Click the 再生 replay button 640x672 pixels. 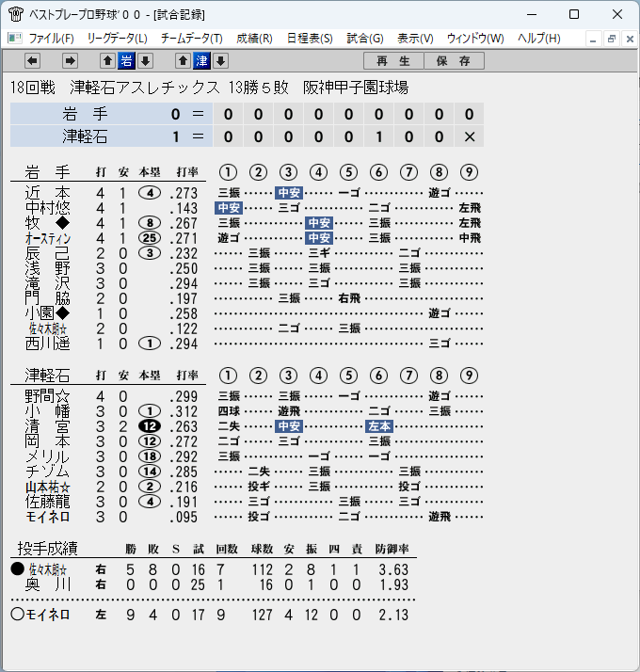click(x=393, y=61)
